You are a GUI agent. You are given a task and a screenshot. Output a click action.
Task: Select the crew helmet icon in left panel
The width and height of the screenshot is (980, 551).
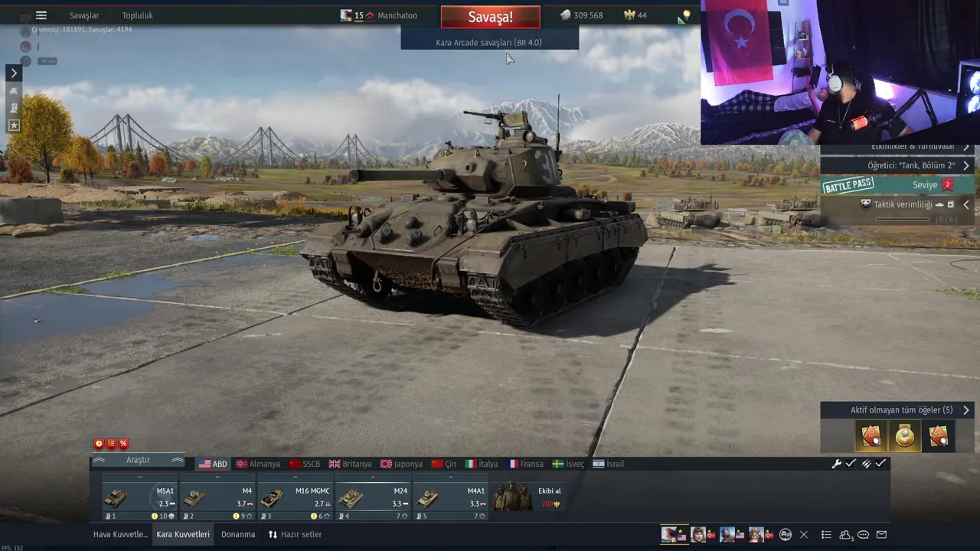(14, 108)
